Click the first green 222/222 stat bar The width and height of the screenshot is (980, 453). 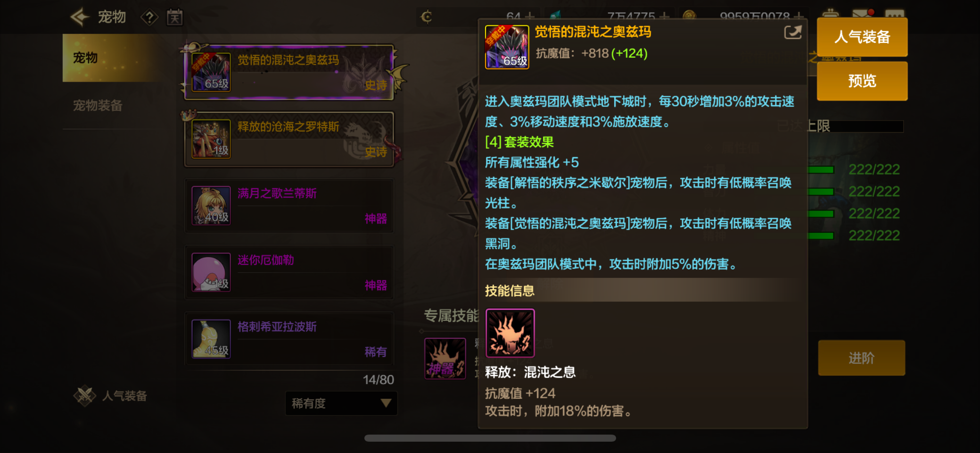tap(821, 169)
